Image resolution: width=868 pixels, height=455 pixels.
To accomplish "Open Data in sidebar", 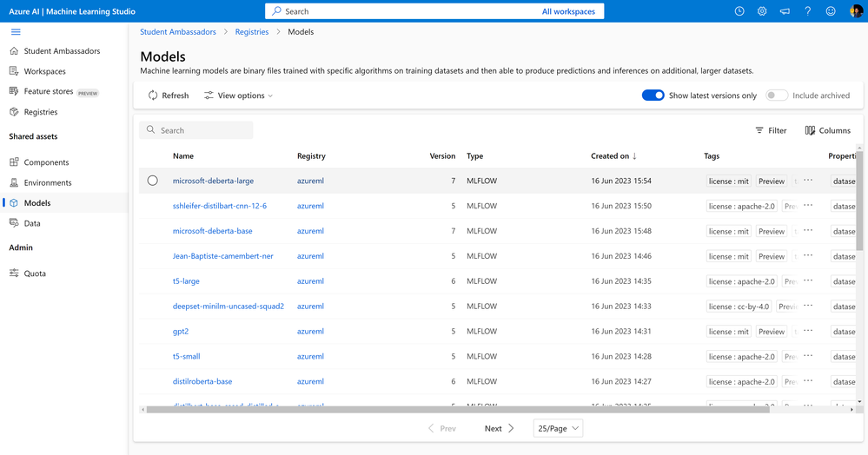I will (31, 224).
